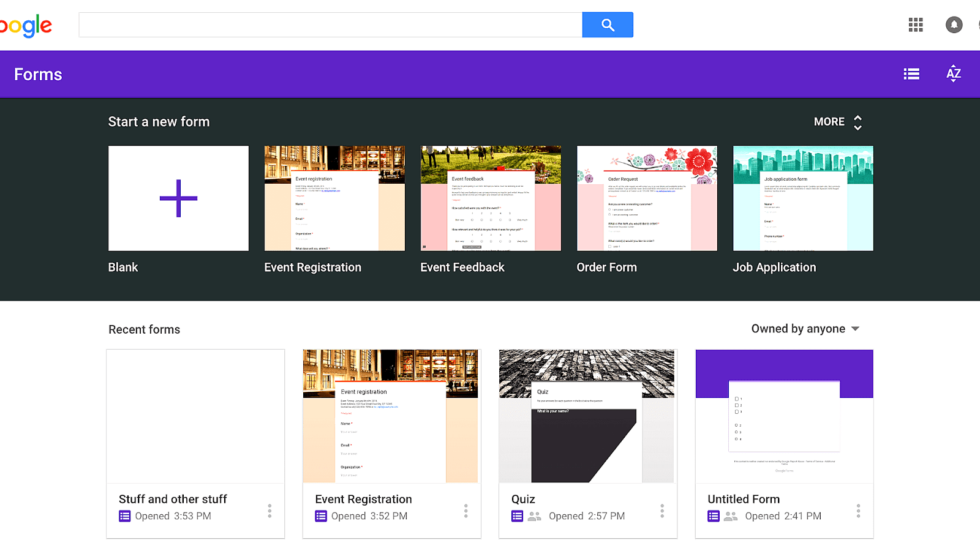Open the Job Application template
The image size is (980, 551).
click(802, 198)
